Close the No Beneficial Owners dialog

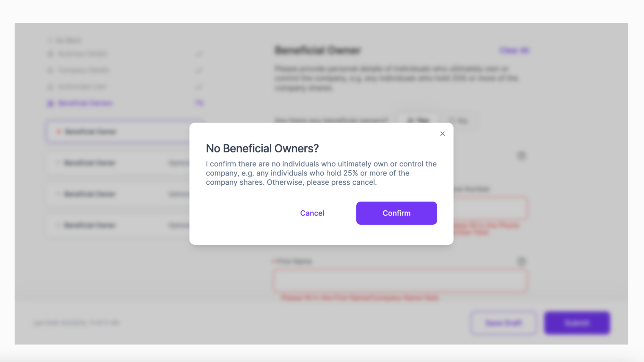(442, 134)
